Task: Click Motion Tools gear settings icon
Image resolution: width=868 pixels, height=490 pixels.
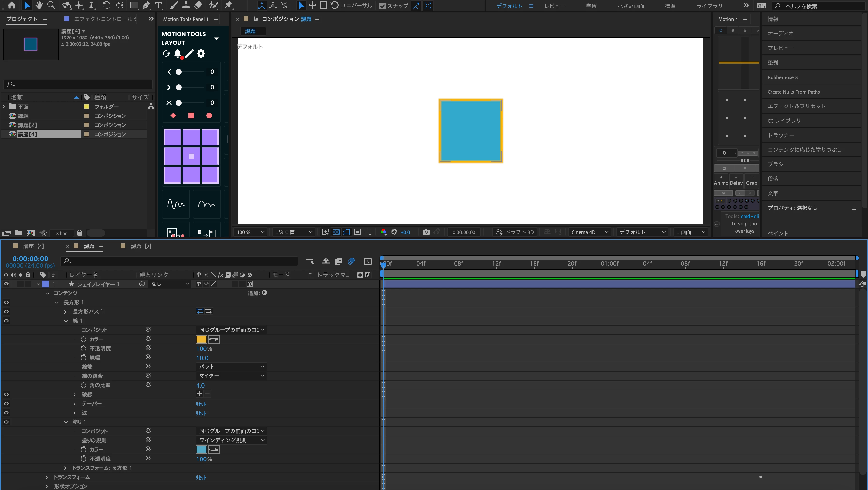Action: (201, 54)
